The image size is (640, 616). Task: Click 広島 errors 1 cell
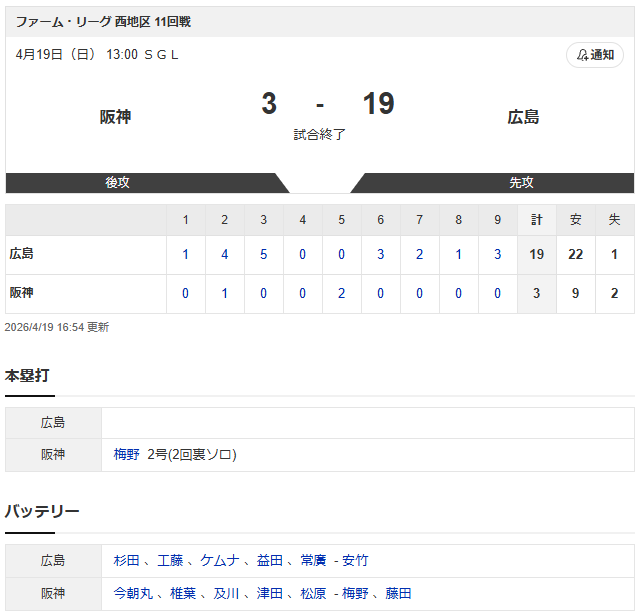[x=615, y=254]
